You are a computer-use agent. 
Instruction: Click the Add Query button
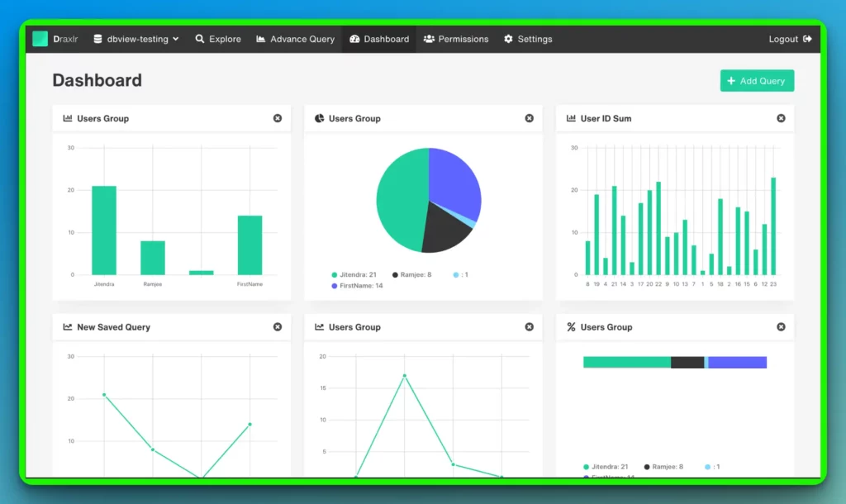click(x=757, y=80)
